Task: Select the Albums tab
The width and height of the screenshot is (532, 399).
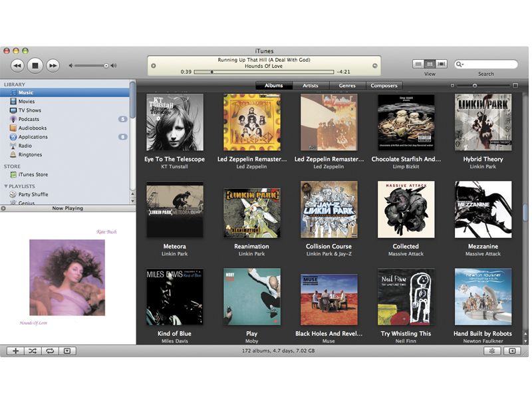Action: point(274,86)
